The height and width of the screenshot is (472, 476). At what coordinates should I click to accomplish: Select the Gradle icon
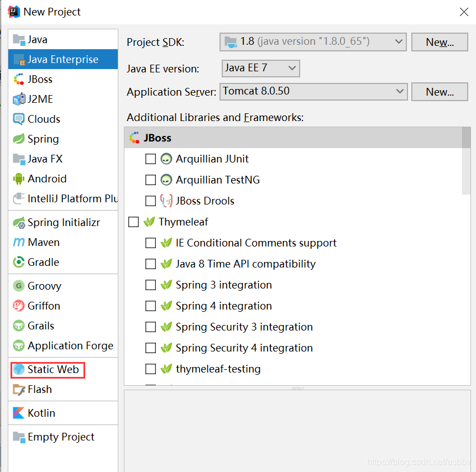point(19,263)
